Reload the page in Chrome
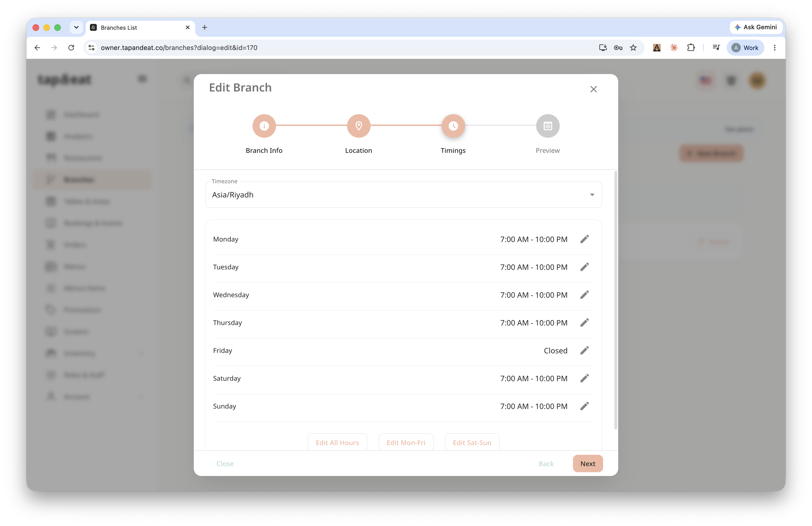Image resolution: width=812 pixels, height=526 pixels. 71,47
